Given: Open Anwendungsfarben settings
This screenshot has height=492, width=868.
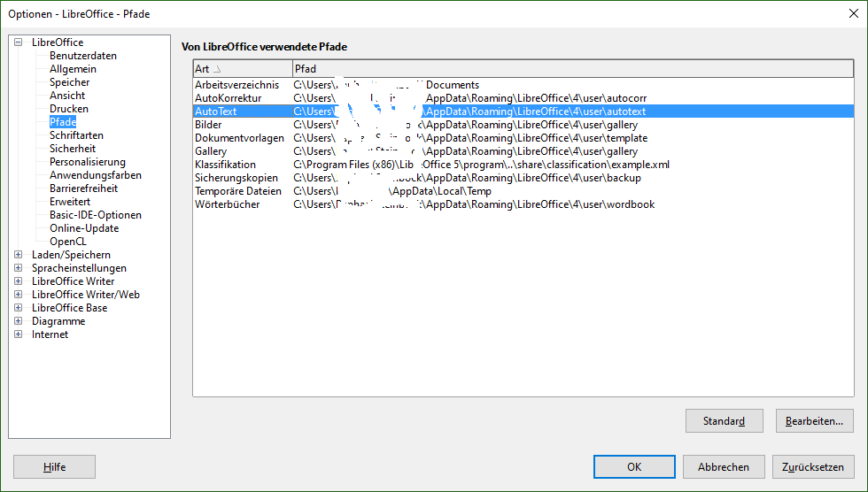Looking at the screenshot, I should pos(96,174).
